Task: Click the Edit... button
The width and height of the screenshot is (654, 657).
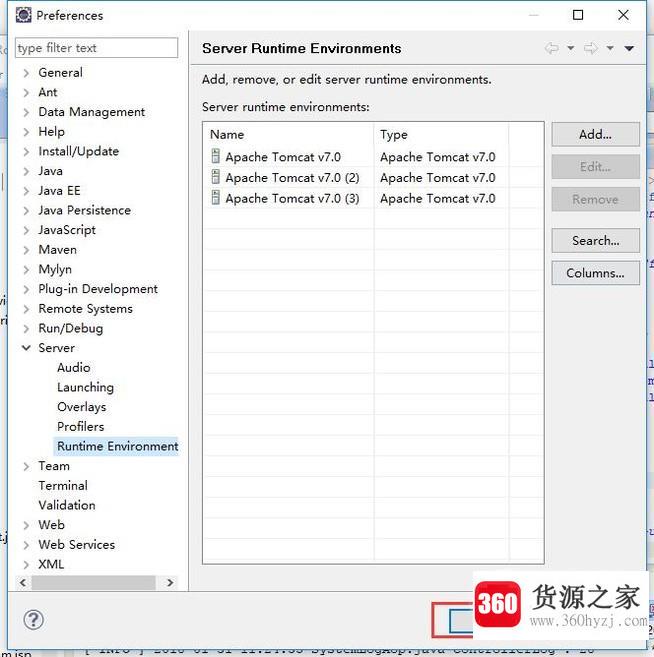Action: [595, 167]
